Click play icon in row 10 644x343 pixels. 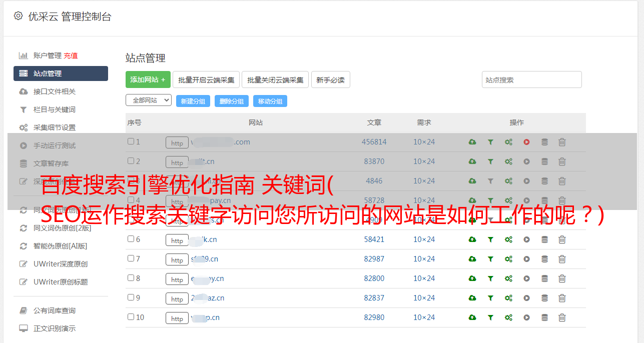point(526,317)
